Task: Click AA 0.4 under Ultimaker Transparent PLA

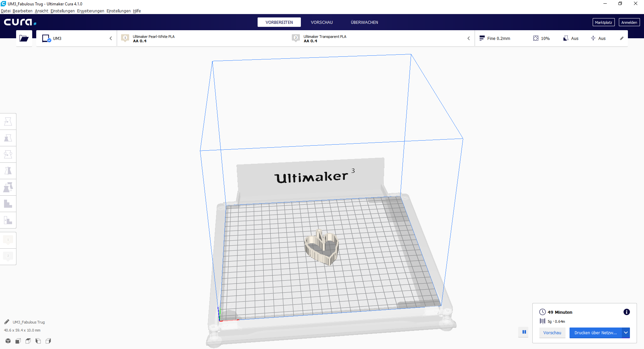Action: coord(311,41)
